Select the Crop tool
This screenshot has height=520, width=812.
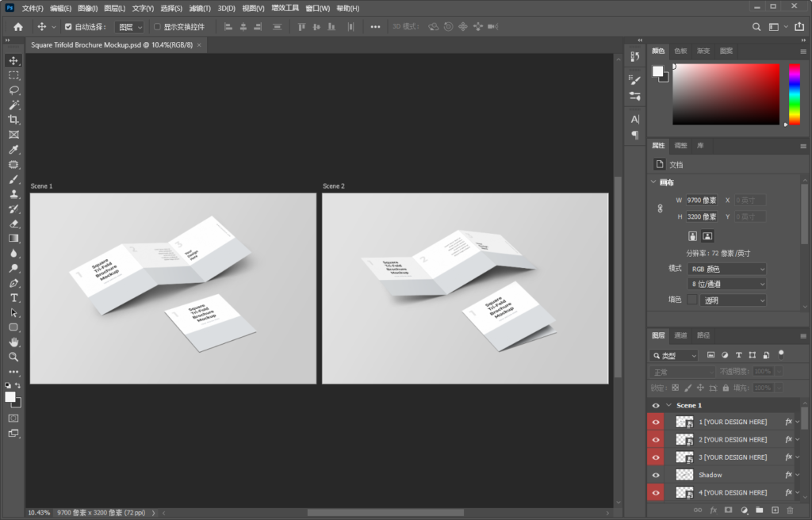[13, 120]
